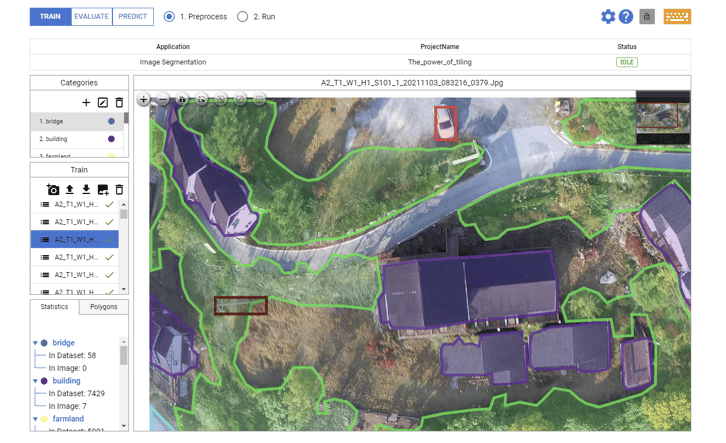726x443 pixels.
Task: Reset the view with the home button
Action: pos(182,100)
